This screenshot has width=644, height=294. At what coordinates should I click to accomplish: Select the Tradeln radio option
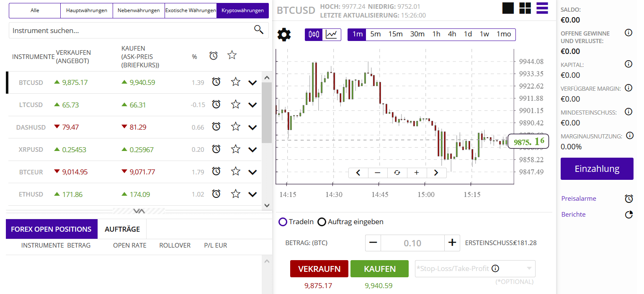click(283, 222)
